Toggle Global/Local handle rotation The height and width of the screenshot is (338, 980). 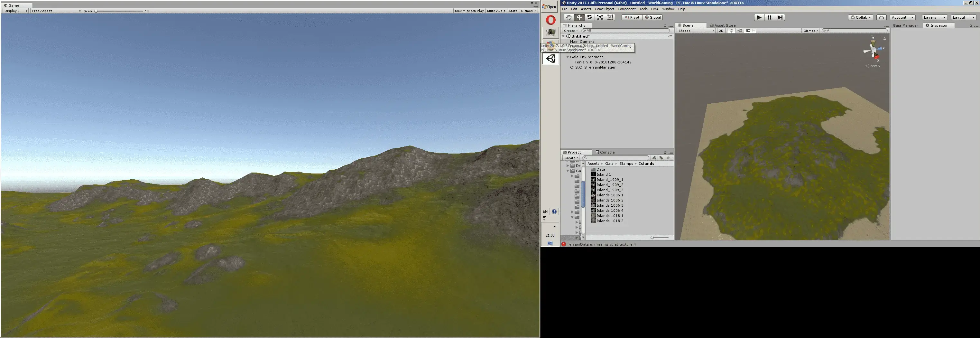[x=653, y=17]
